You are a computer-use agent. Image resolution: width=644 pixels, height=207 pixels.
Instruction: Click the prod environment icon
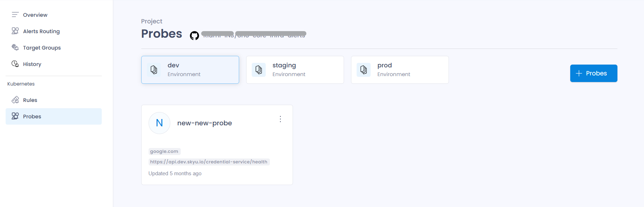coord(364,70)
